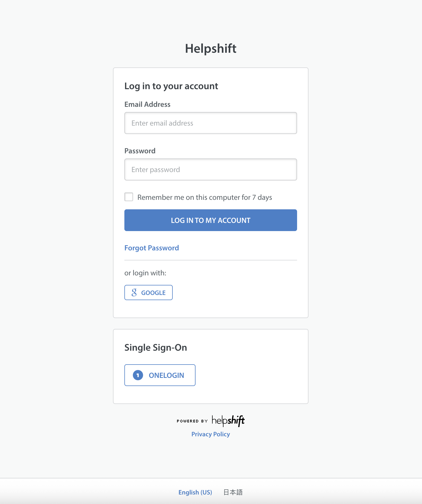Click the Password field label
Viewport: 422px width, 504px height.
tap(140, 151)
